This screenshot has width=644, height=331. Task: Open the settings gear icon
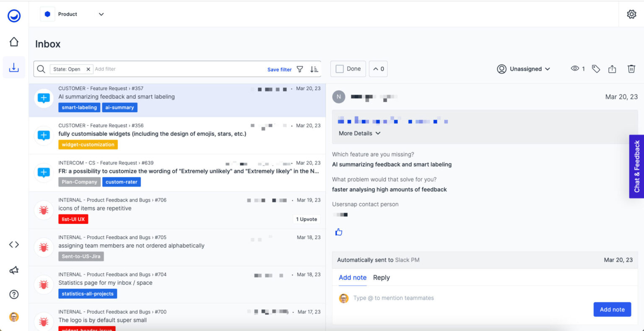[631, 14]
